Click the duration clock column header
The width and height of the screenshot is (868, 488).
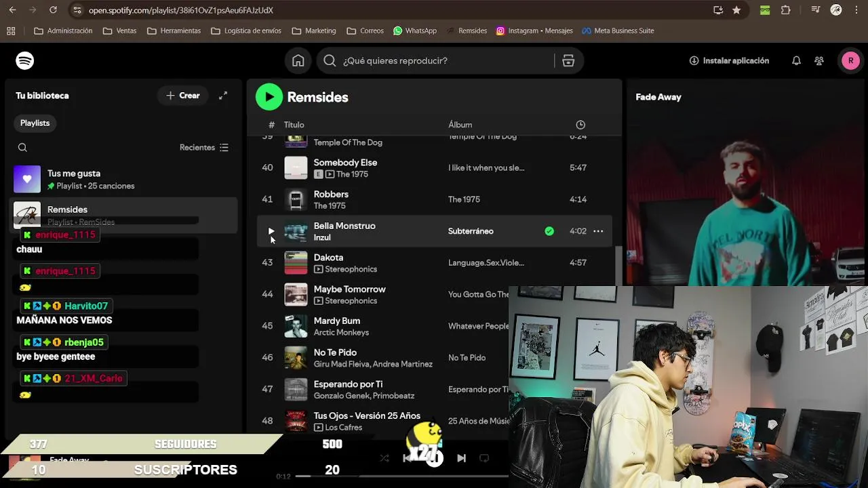[580, 125]
